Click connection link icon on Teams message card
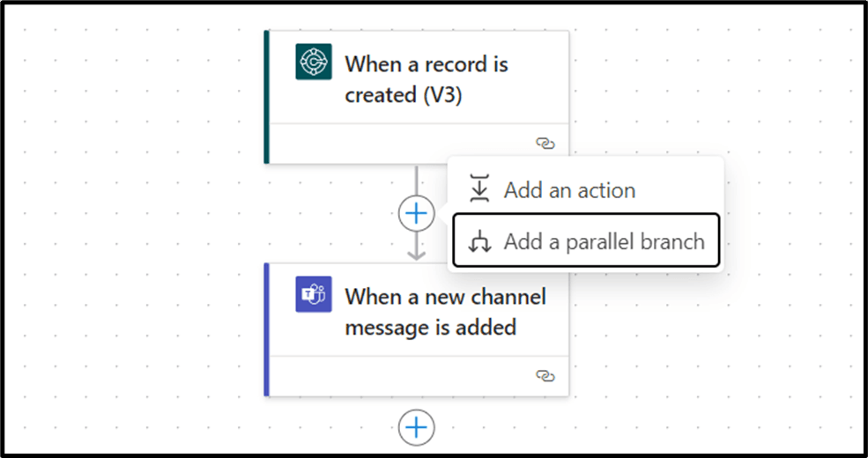Image resolution: width=868 pixels, height=458 pixels. (545, 376)
